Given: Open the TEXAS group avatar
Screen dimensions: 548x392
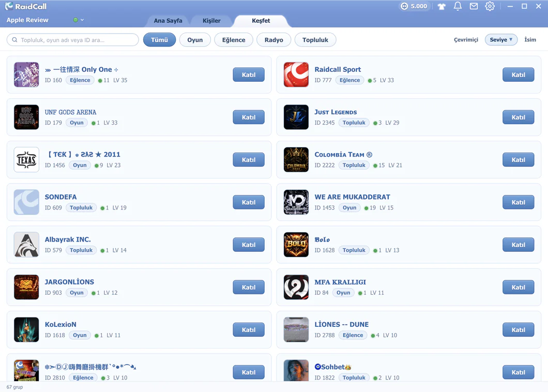Looking at the screenshot, I should coord(26,160).
